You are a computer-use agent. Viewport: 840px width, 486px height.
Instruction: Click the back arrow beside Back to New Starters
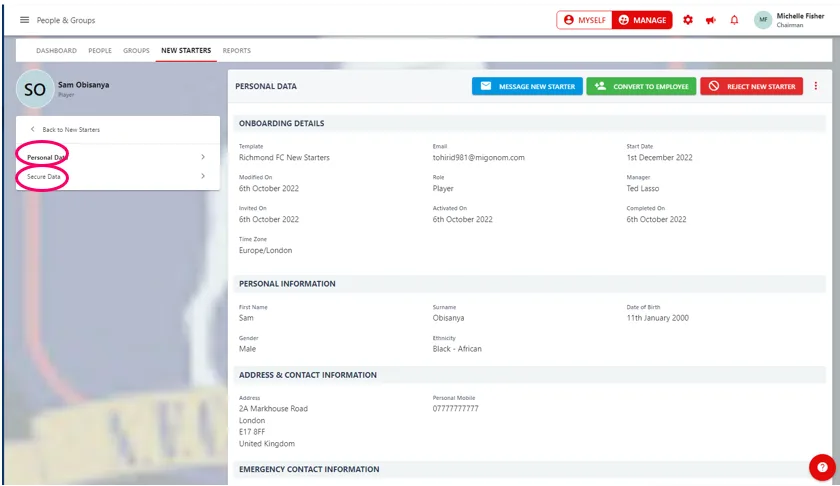(33, 129)
